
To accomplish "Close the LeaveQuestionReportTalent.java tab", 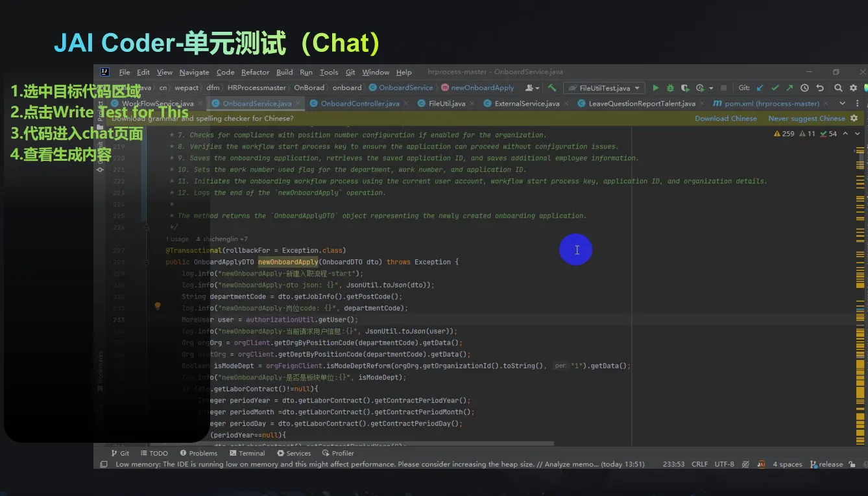I will click(x=702, y=104).
